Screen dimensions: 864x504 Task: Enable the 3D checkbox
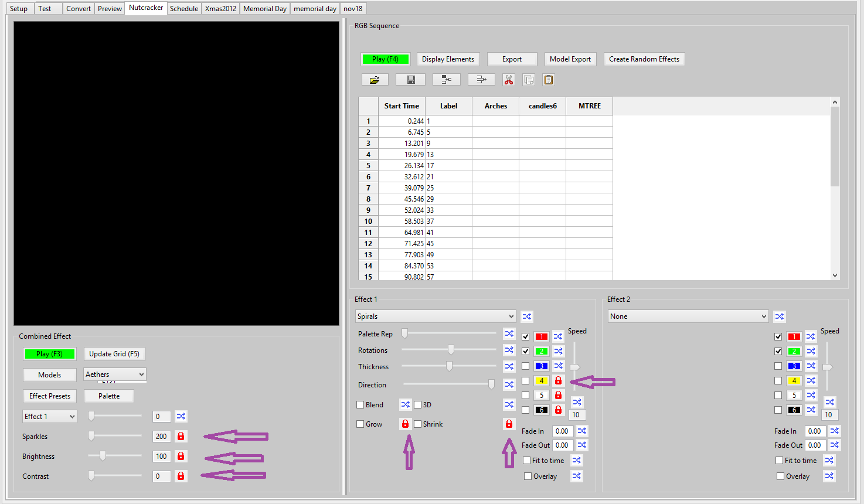[418, 404]
